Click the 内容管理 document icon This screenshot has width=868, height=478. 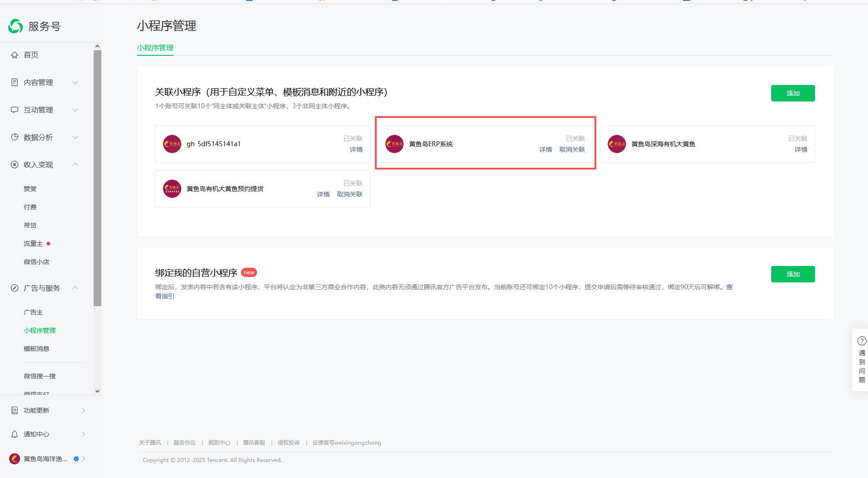(15, 82)
